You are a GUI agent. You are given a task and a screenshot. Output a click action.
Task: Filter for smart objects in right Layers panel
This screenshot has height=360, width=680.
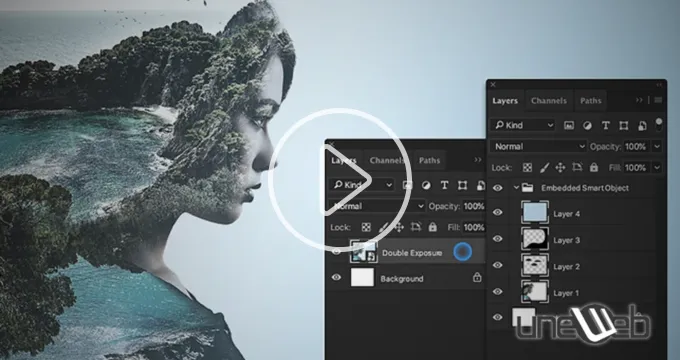pyautogui.click(x=642, y=126)
